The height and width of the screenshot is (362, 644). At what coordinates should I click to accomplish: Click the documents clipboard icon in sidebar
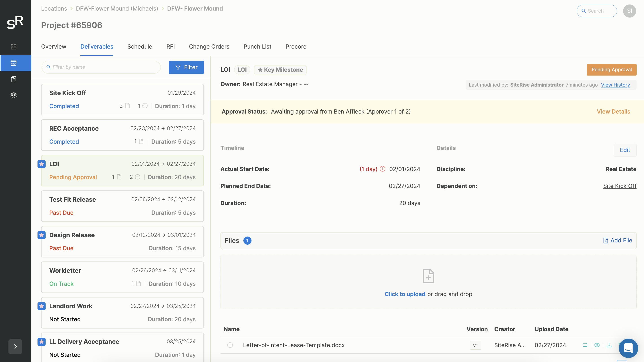click(13, 79)
